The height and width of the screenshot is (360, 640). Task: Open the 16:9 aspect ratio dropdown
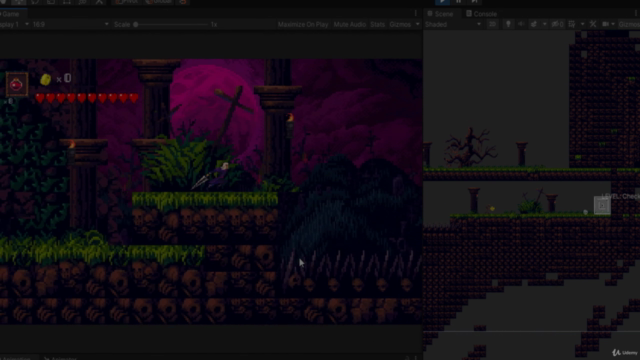70,24
